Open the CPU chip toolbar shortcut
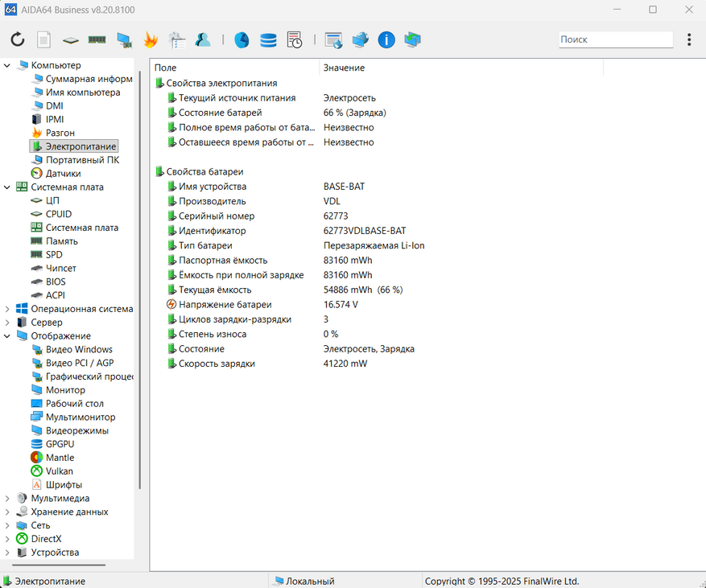The width and height of the screenshot is (706, 588). click(70, 40)
